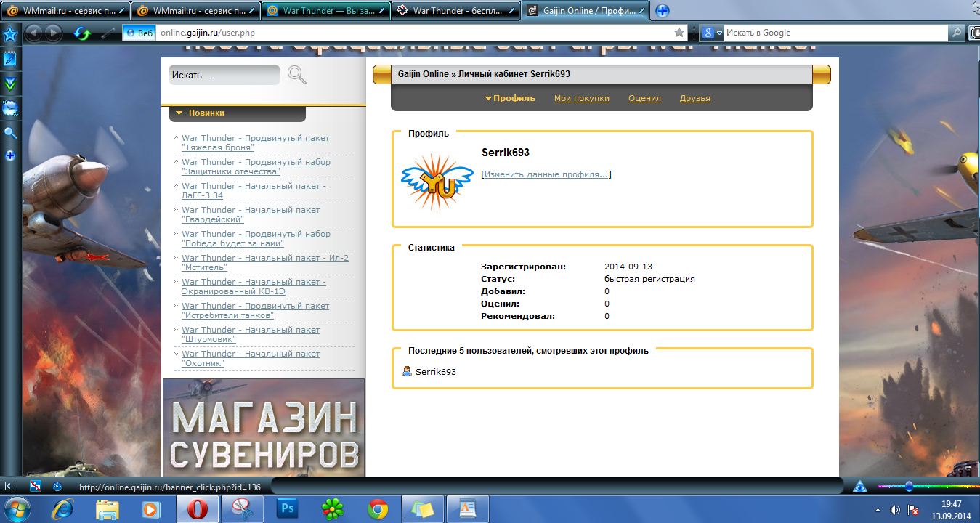Open the bookmarks star panel in sidebar
The image size is (980, 523).
10,34
